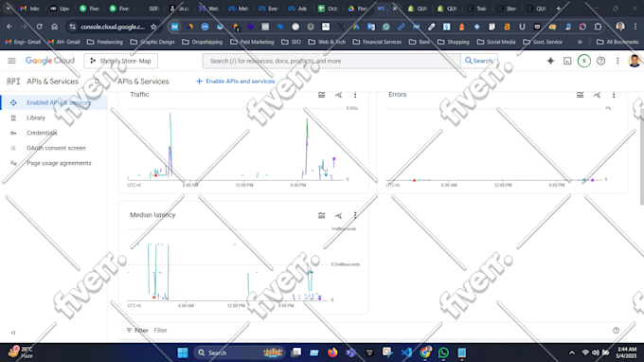Click the blue Search button
This screenshot has width=644, height=362.
tap(479, 61)
